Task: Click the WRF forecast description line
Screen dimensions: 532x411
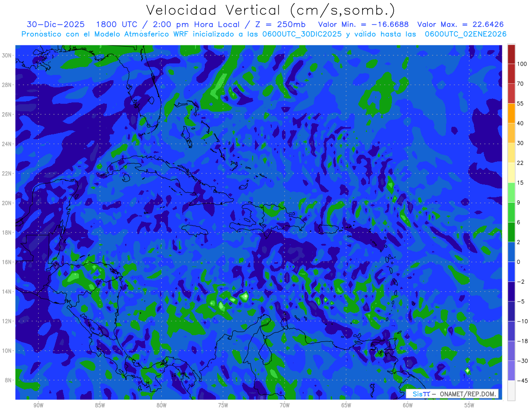Action: click(x=264, y=34)
